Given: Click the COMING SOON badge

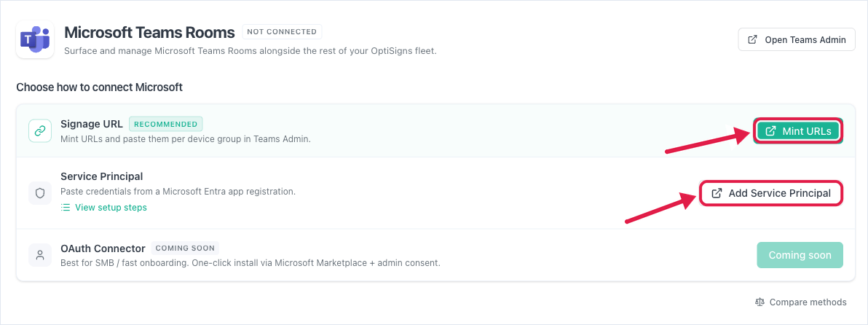Looking at the screenshot, I should [x=186, y=248].
